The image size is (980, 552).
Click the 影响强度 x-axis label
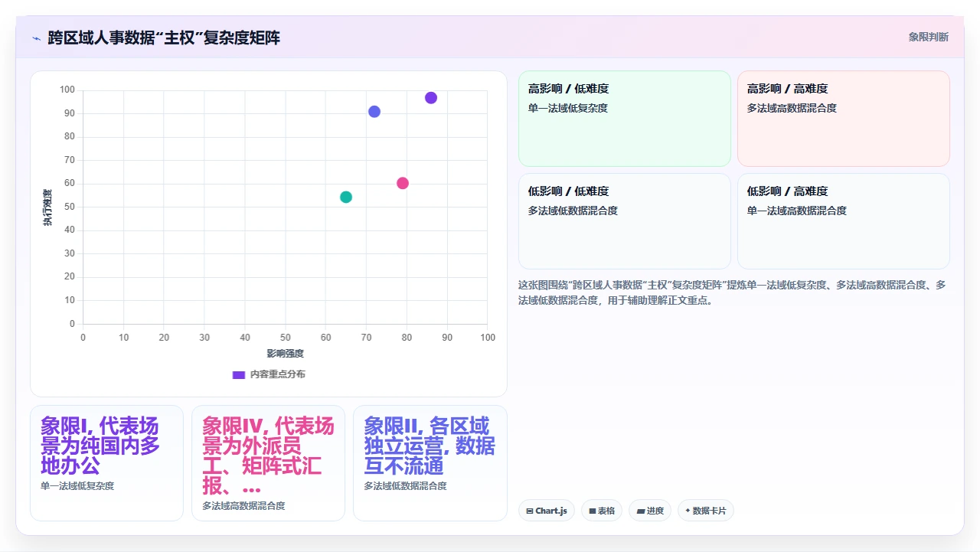pyautogui.click(x=286, y=353)
